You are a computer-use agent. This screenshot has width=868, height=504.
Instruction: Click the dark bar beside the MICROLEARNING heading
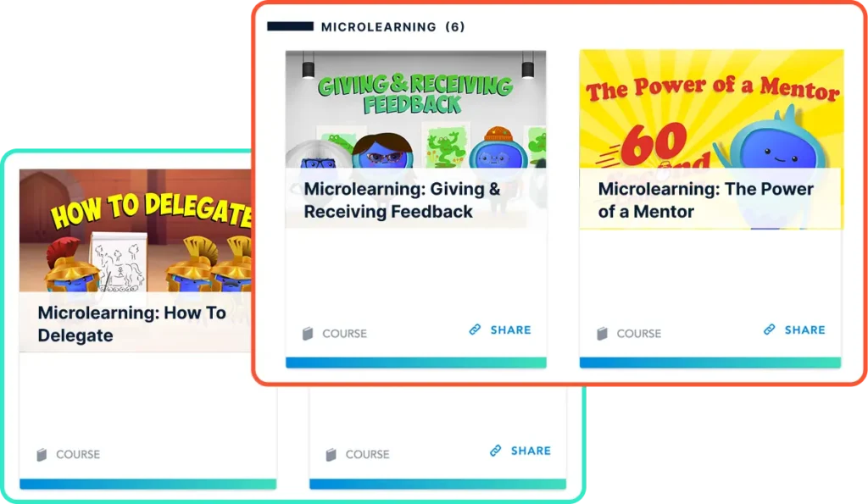pos(290,26)
